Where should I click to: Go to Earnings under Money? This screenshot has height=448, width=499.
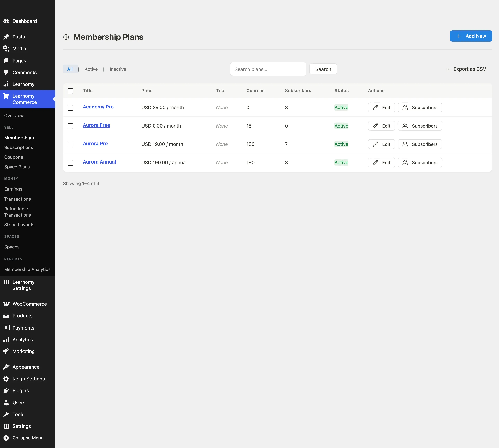click(x=13, y=189)
